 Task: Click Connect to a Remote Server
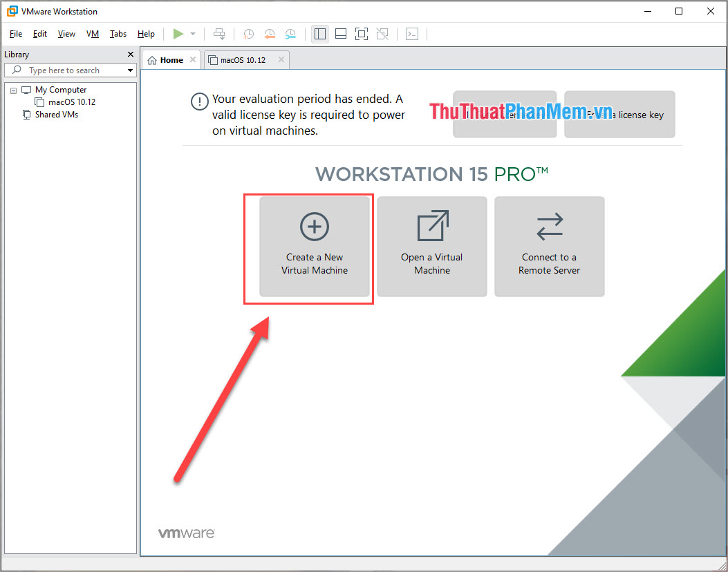coord(549,247)
